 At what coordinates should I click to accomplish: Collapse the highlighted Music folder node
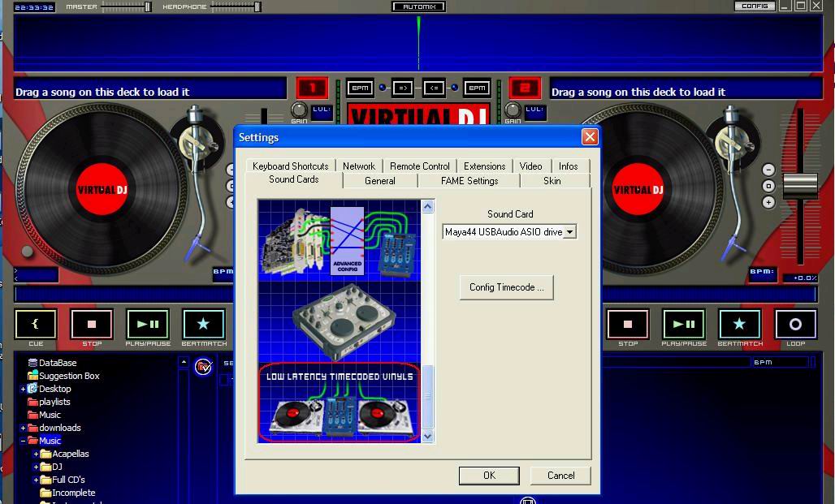pyautogui.click(x=23, y=441)
